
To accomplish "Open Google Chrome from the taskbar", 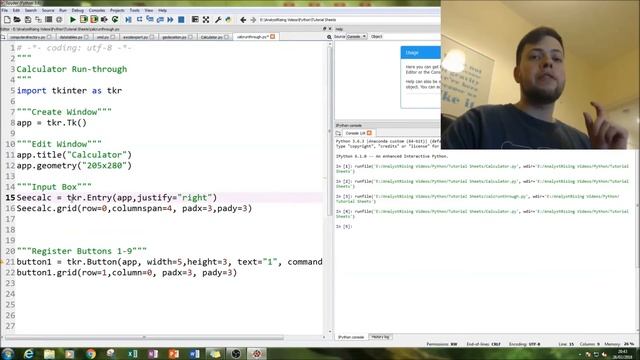I will pyautogui.click(x=91, y=354).
